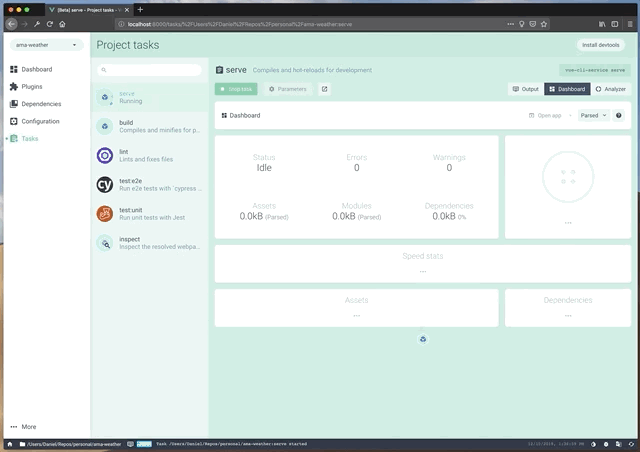Click Open app link
This screenshot has width=640, height=452.
click(545, 116)
